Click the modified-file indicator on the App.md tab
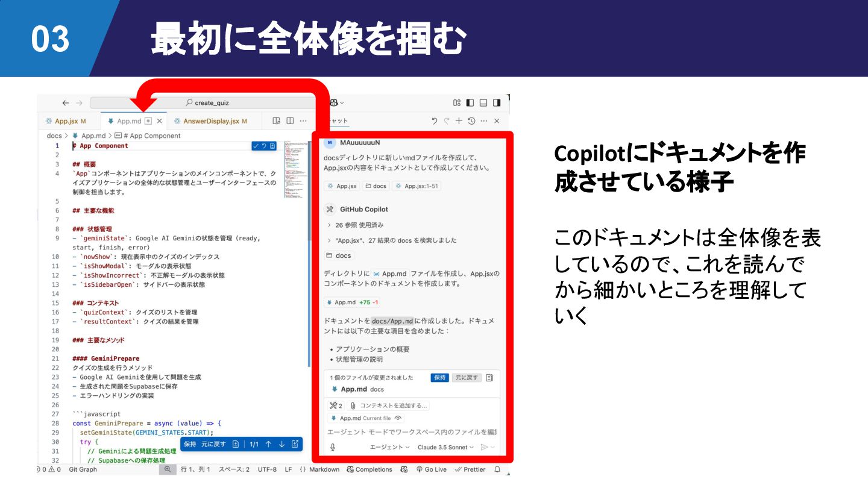The width and height of the screenshot is (868, 488). click(148, 121)
